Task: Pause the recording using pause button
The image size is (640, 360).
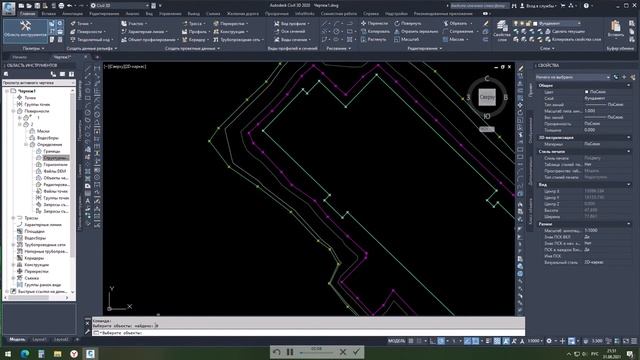Action: 290,352
